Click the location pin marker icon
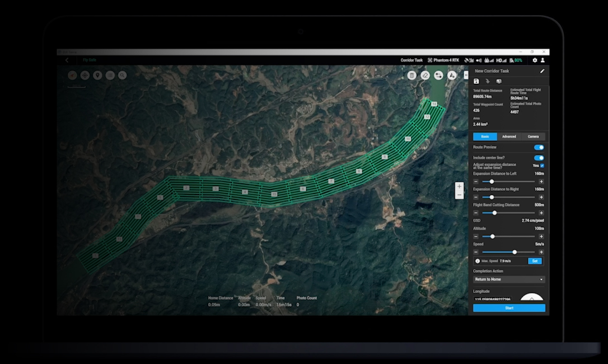The image size is (608, 364). [97, 75]
